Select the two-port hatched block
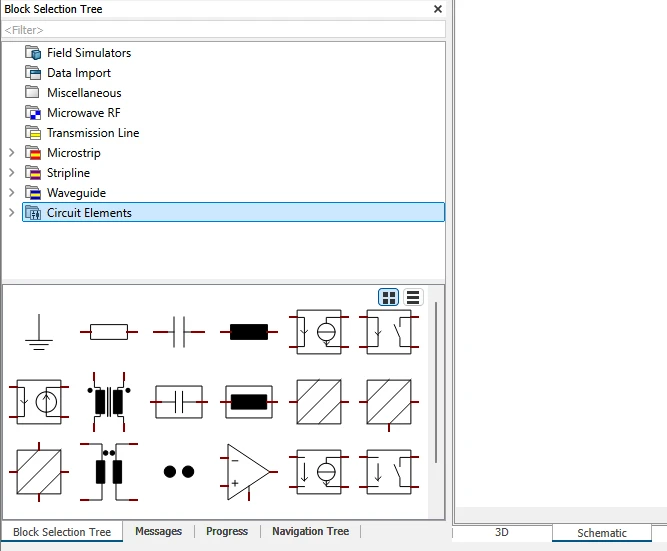667x551 pixels. pos(319,402)
